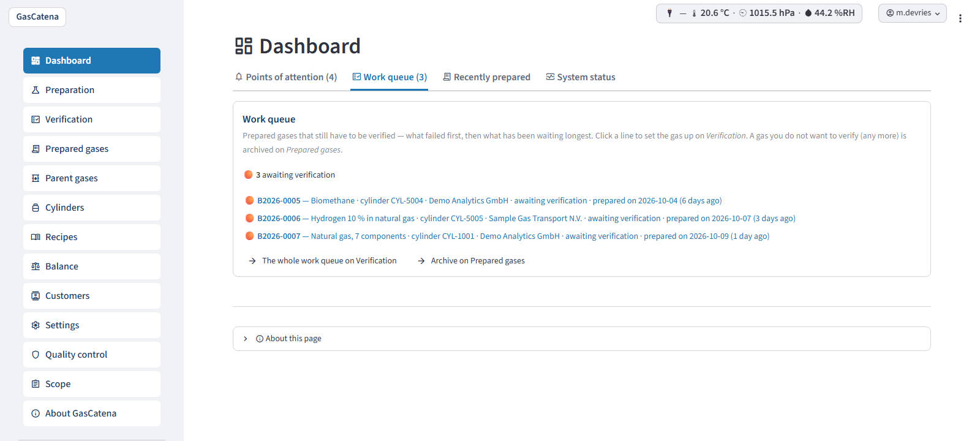Click the Parent gases icon
Viewport: 980px width, 441px height.
(36, 178)
